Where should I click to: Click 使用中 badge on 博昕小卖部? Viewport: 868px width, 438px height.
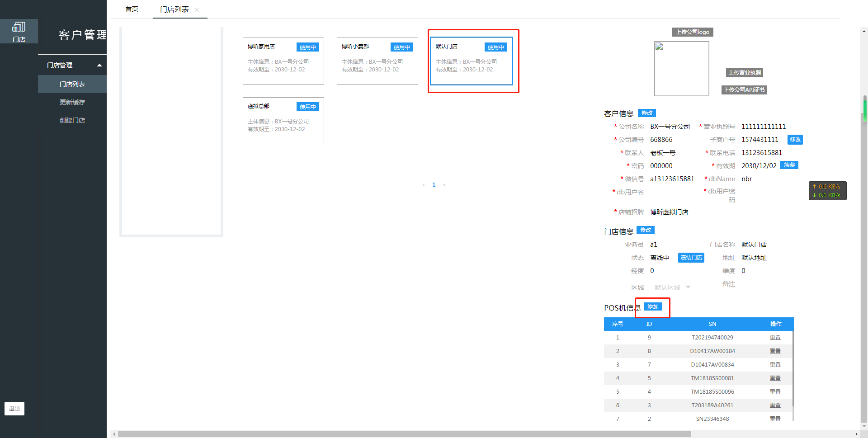point(402,47)
